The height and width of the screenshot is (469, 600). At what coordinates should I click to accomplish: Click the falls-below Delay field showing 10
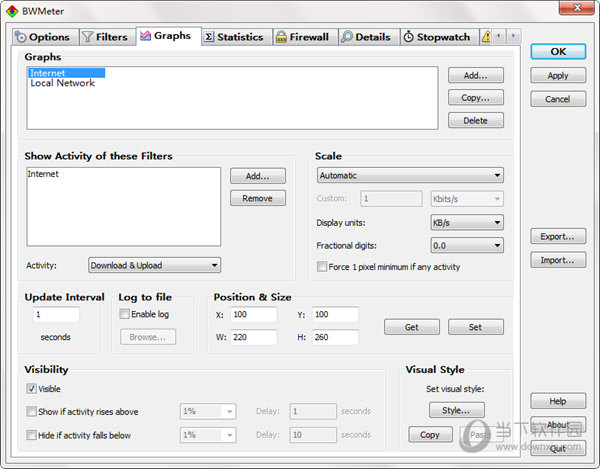coord(313,435)
